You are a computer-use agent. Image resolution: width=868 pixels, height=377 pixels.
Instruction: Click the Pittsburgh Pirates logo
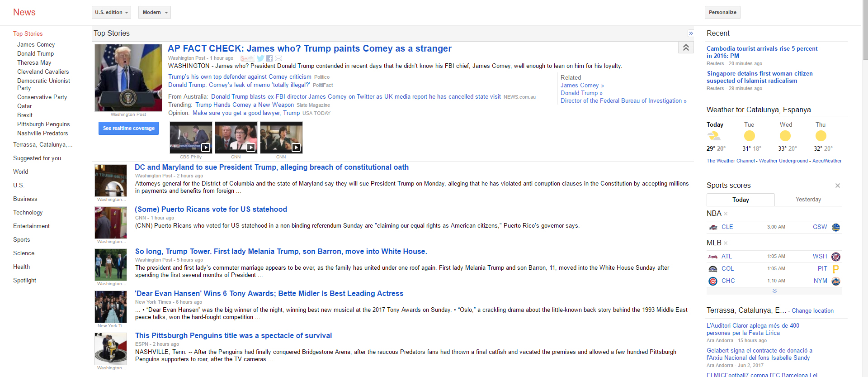tap(836, 269)
